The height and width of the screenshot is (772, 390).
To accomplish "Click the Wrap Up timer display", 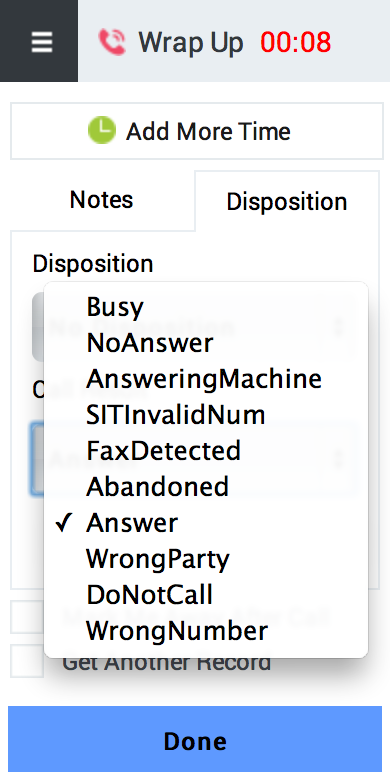I will pyautogui.click(x=296, y=42).
